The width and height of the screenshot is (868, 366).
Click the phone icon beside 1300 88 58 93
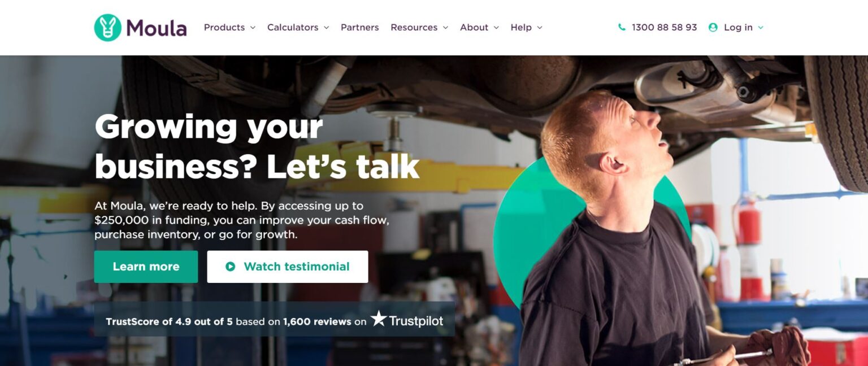622,27
